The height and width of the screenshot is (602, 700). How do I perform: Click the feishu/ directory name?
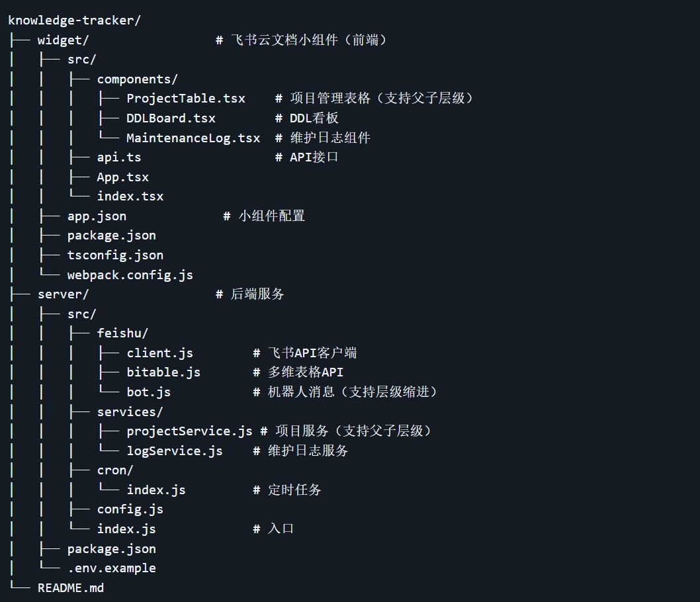coord(123,333)
